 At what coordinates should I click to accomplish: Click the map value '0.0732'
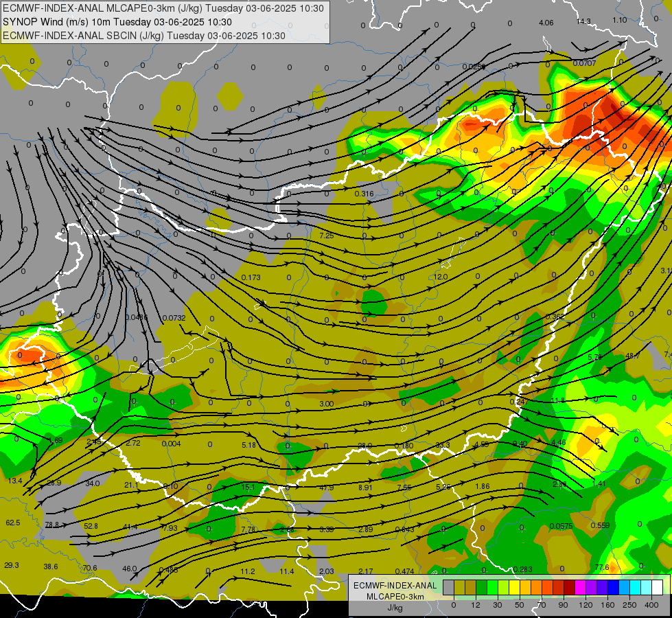tap(174, 318)
